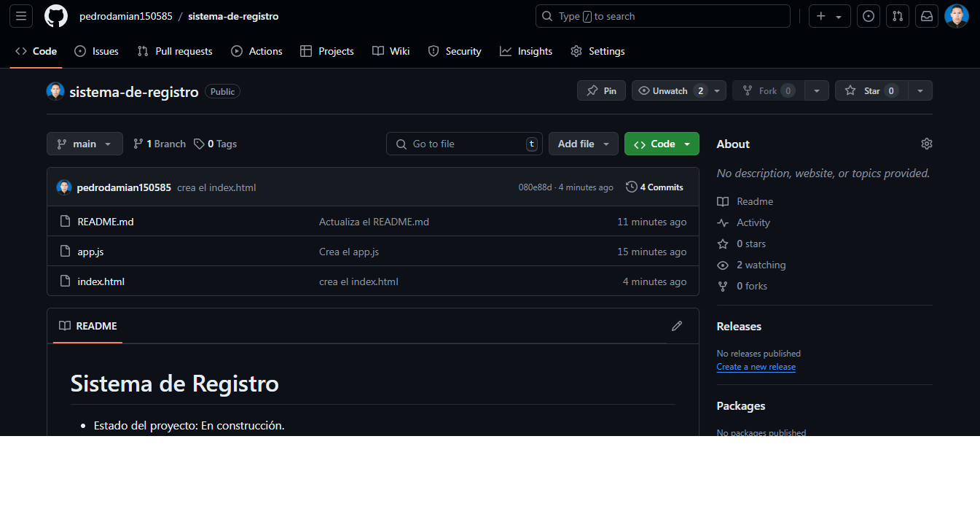Click the repository owner avatar beside sistema-de-registro
This screenshot has width=980, height=525.
click(x=55, y=91)
